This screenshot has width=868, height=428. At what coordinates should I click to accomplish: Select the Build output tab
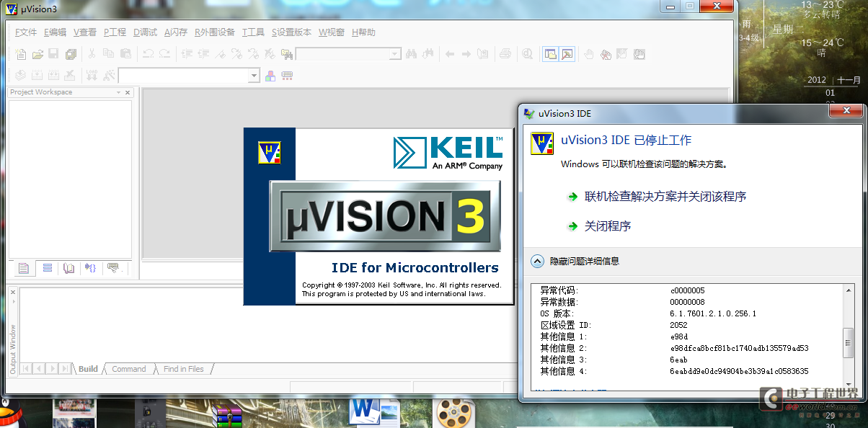tap(88, 369)
